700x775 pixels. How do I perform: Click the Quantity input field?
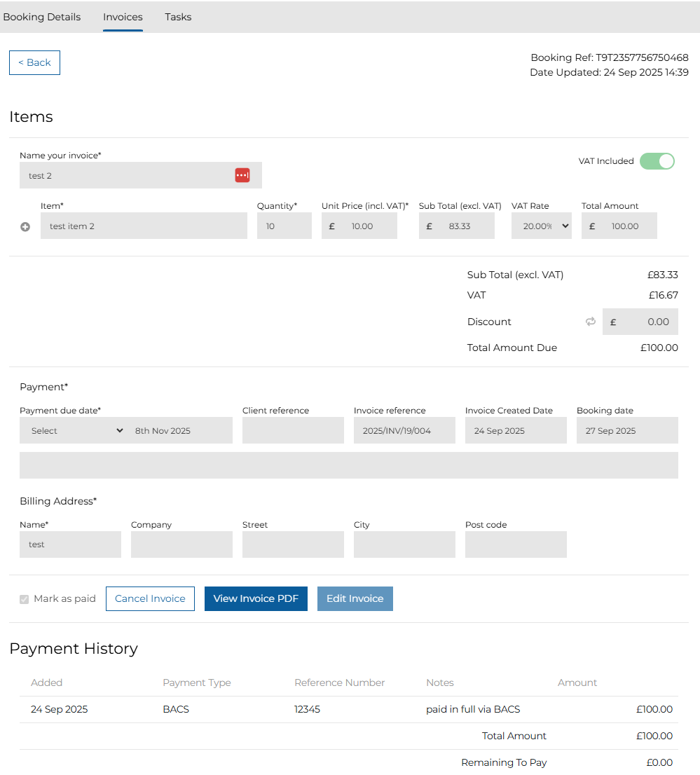tap(284, 226)
